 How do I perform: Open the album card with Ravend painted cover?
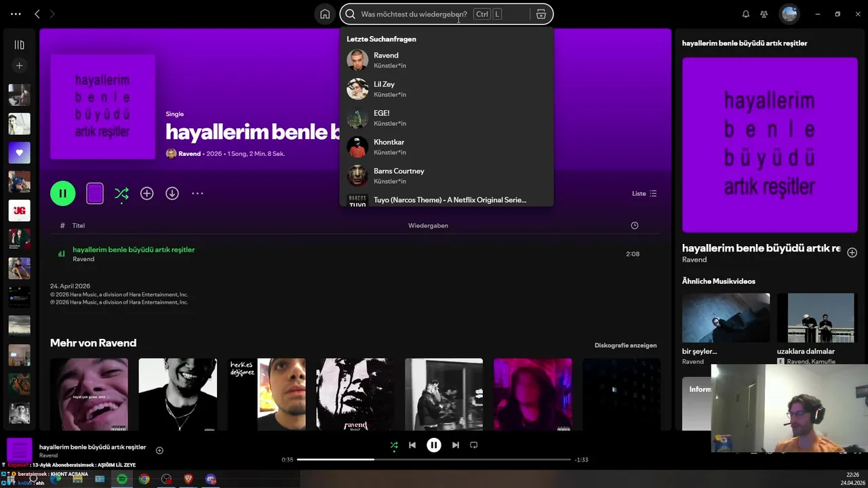(355, 394)
